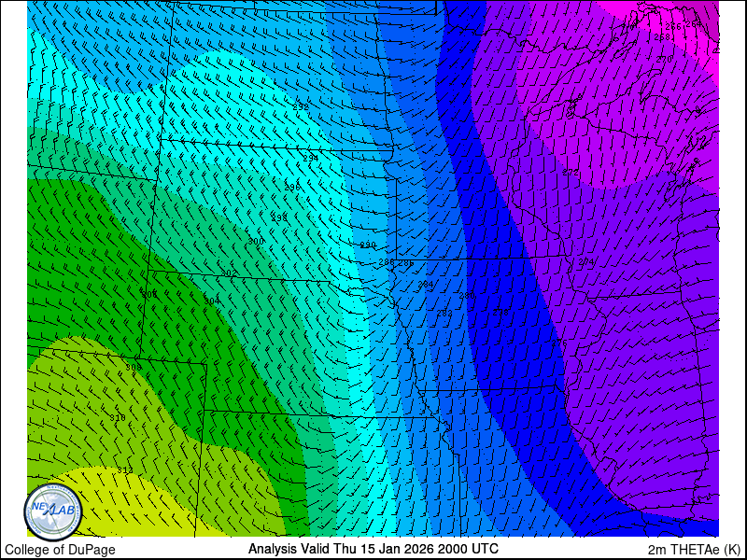Screen dimensions: 747x560
Task: Click the 294 contour label
Action: tap(311, 158)
